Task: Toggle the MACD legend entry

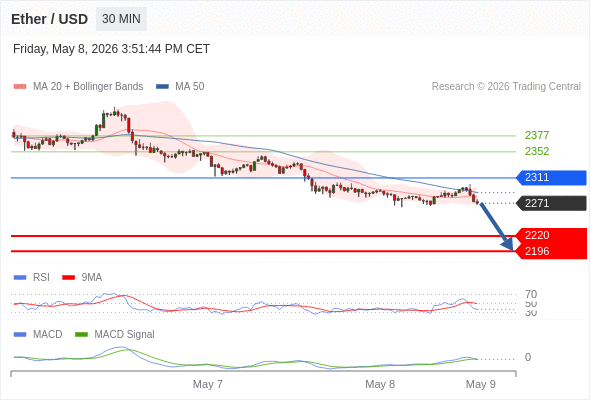Action: 38,334
